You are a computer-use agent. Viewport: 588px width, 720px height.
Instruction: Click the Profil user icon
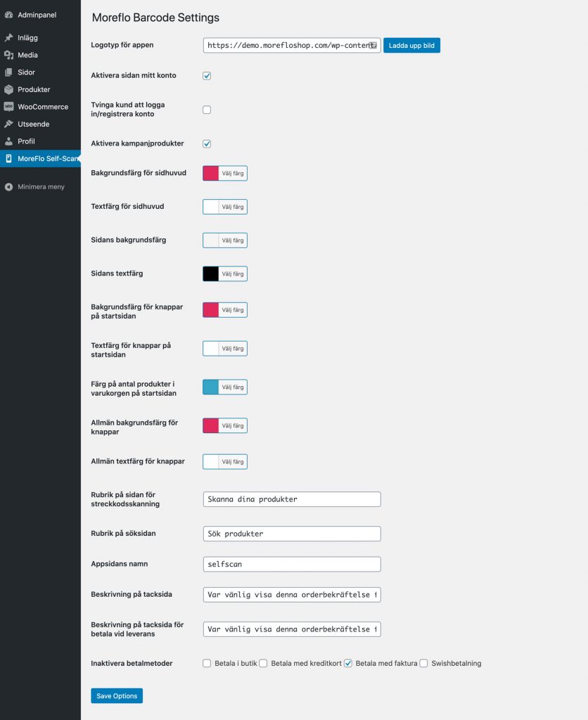point(8,141)
